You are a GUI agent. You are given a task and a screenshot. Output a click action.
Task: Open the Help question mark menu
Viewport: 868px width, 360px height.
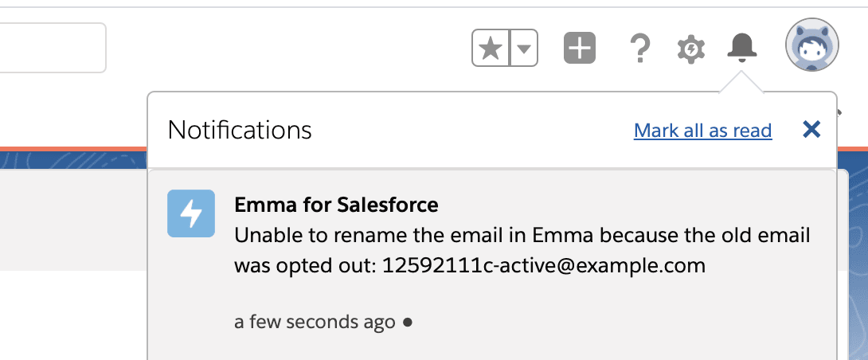[640, 48]
